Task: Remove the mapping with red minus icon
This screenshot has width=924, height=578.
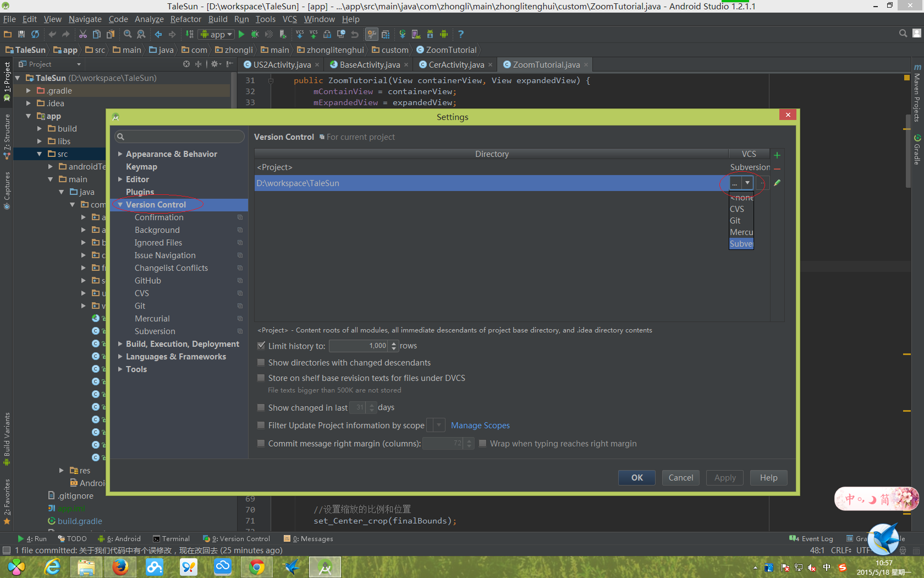Action: point(777,169)
